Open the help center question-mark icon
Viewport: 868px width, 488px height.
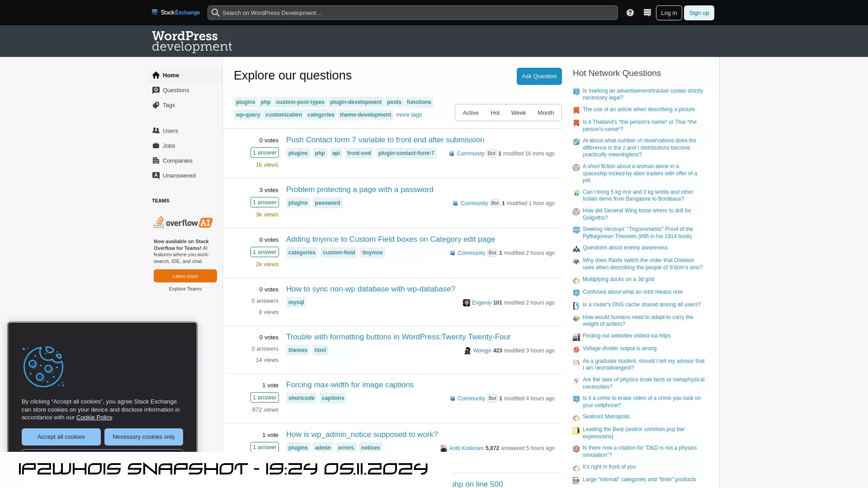630,13
